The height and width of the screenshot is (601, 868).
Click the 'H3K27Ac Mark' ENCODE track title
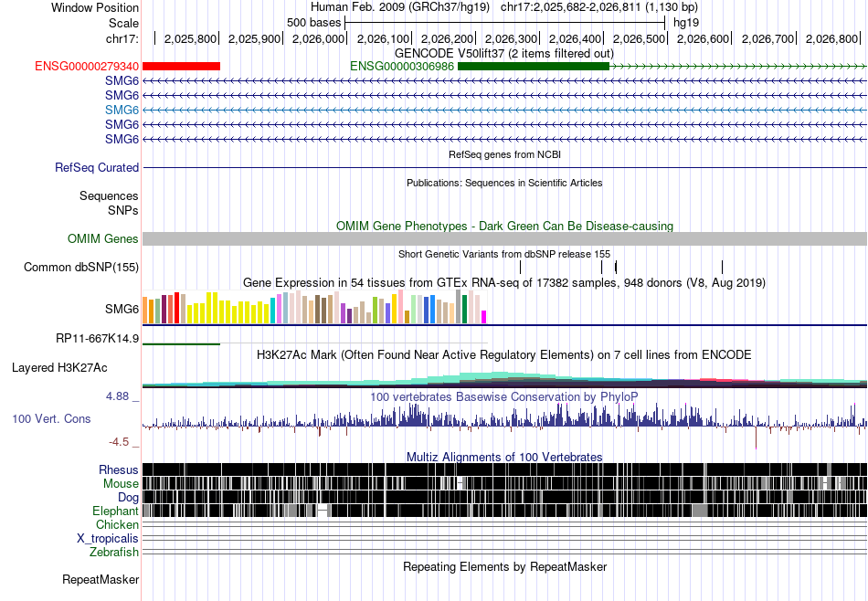coord(504,355)
